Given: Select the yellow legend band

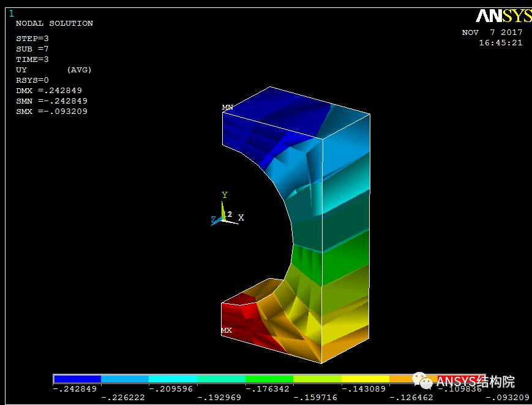Looking at the screenshot, I should click(365, 379).
